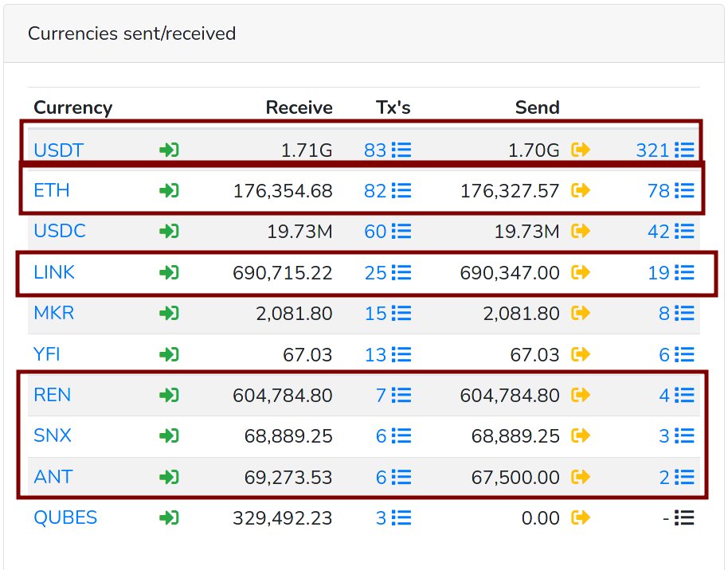Click yellow send icon in USDC row
The height and width of the screenshot is (570, 728).
point(581,231)
